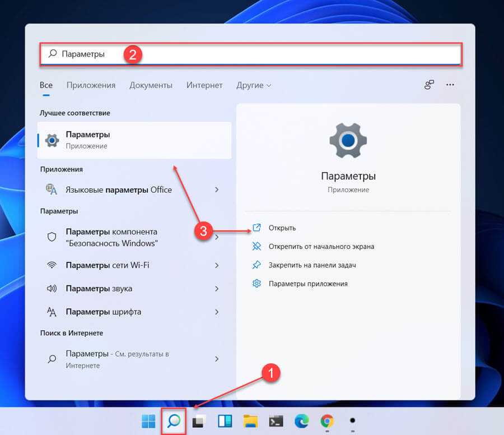Open the Terminal icon on taskbar
This screenshot has height=435, width=504.
click(276, 421)
